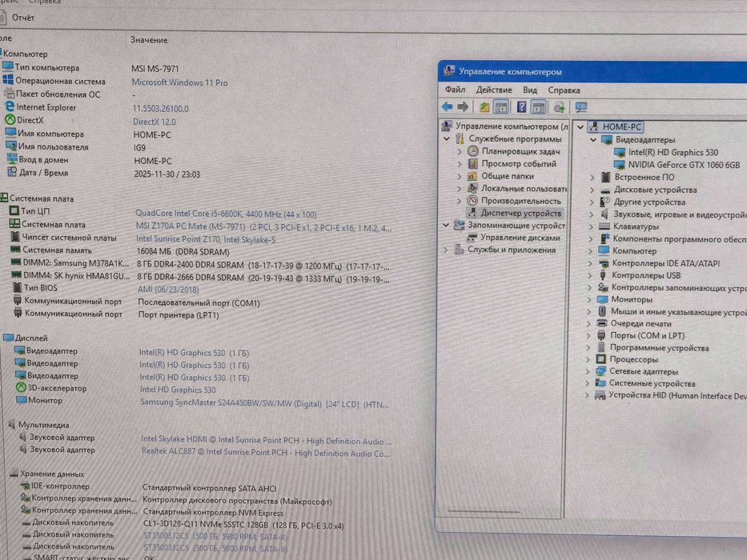This screenshot has width=747, height=560.
Task: Expand the Дисковые устройства category
Action: [592, 190]
